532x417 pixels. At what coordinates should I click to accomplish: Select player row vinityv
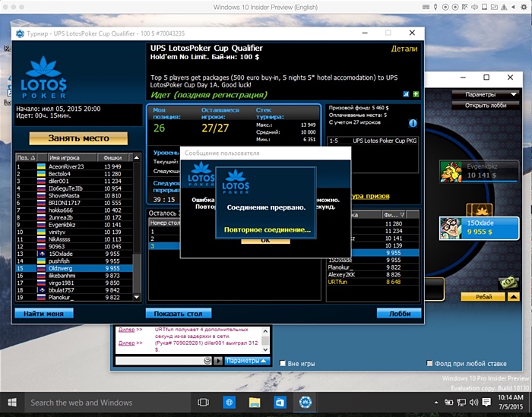(x=74, y=232)
